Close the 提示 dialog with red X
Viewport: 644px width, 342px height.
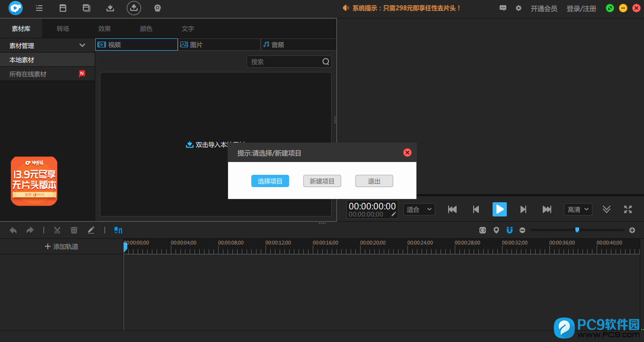point(407,153)
